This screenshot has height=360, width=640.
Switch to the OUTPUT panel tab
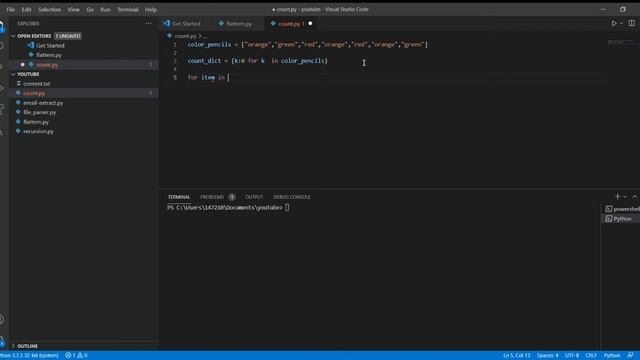click(x=254, y=197)
